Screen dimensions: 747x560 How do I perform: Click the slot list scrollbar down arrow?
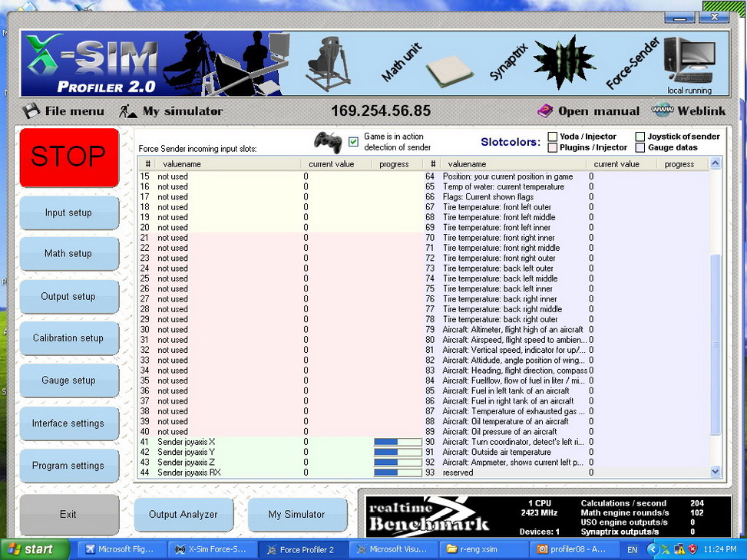715,472
